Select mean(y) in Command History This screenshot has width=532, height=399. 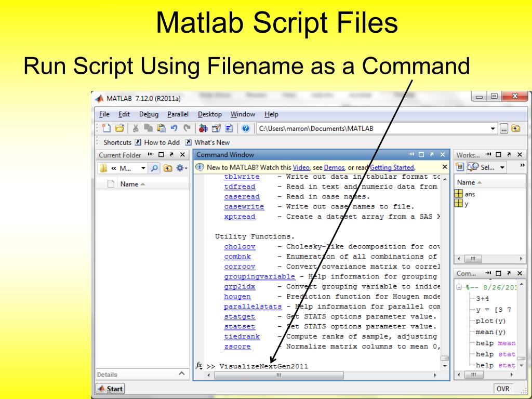(x=490, y=332)
